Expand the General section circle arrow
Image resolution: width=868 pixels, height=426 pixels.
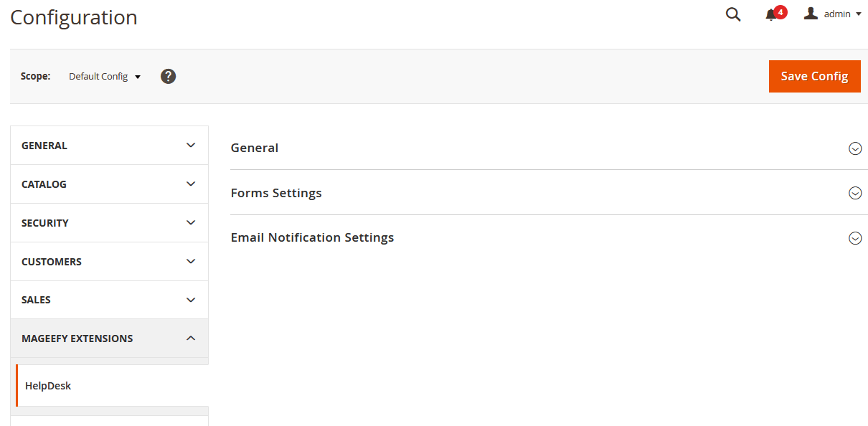coord(855,148)
